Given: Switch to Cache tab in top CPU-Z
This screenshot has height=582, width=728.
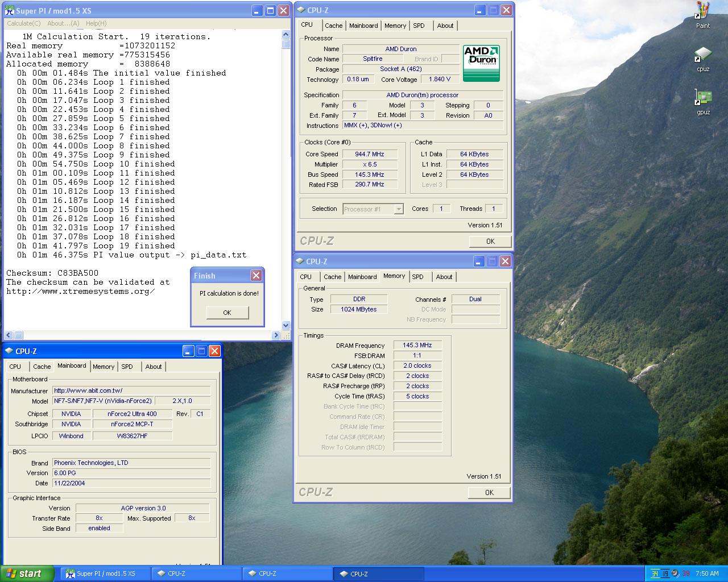Looking at the screenshot, I should click(x=333, y=26).
